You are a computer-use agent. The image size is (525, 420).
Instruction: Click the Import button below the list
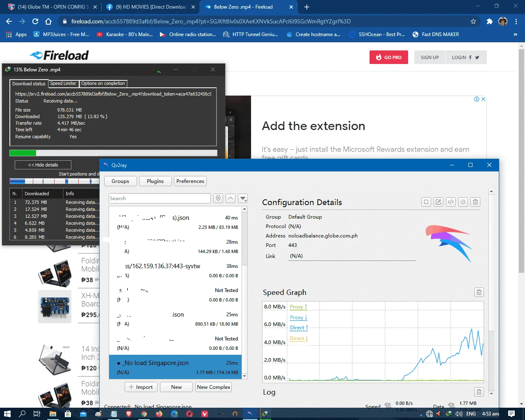click(x=141, y=387)
